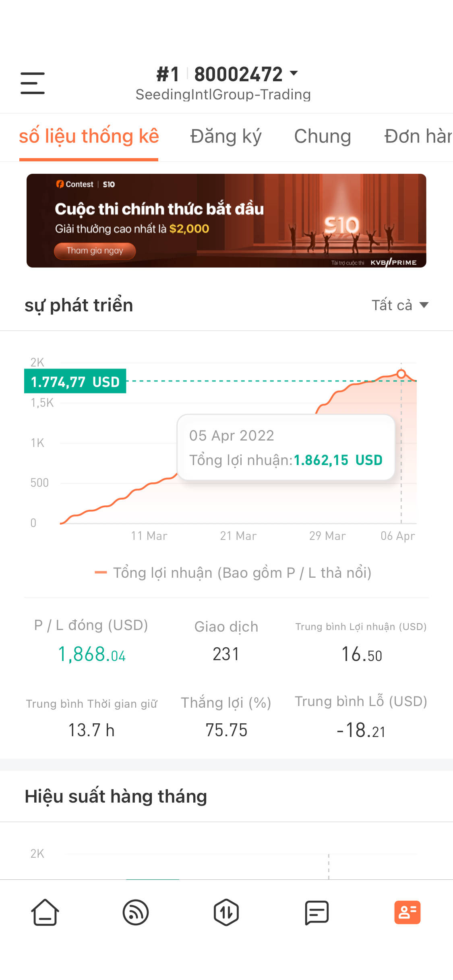This screenshot has height=980, width=453.
Task: Click the 05 Apr 2022 chart tooltip
Action: [x=285, y=447]
